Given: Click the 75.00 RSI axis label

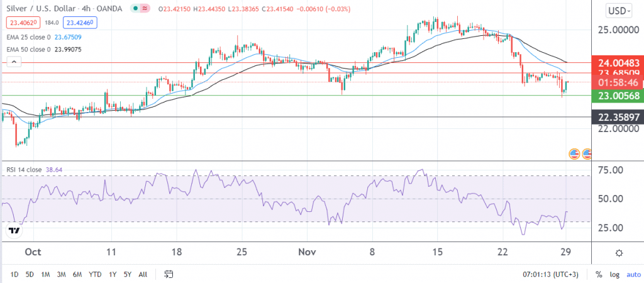Looking at the screenshot, I should [612, 170].
